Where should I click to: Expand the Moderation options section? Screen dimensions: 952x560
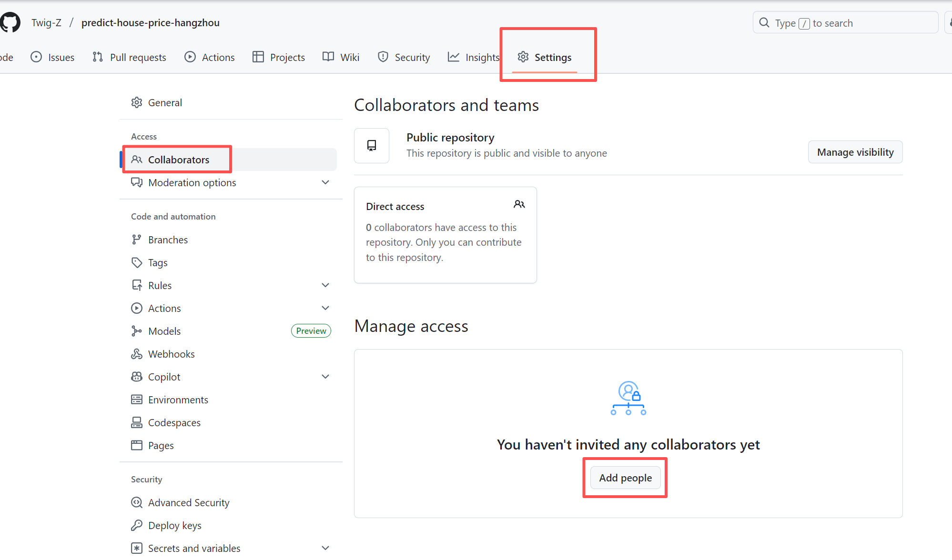coord(325,182)
